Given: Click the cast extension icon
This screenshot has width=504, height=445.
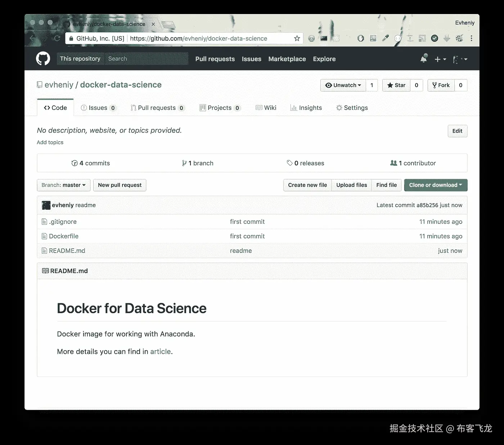Looking at the screenshot, I should pos(422,38).
